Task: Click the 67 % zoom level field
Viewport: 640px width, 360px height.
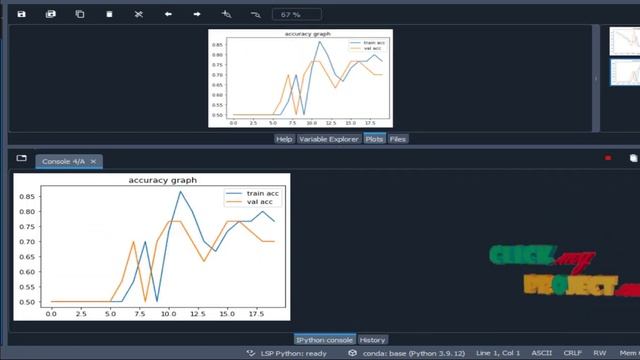Action: 297,15
